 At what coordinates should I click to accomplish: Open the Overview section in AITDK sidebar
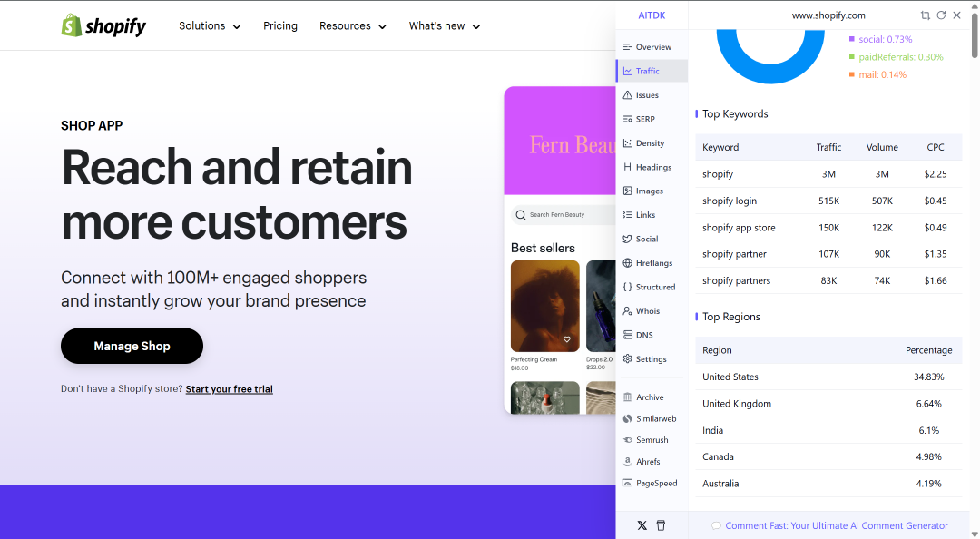point(652,47)
